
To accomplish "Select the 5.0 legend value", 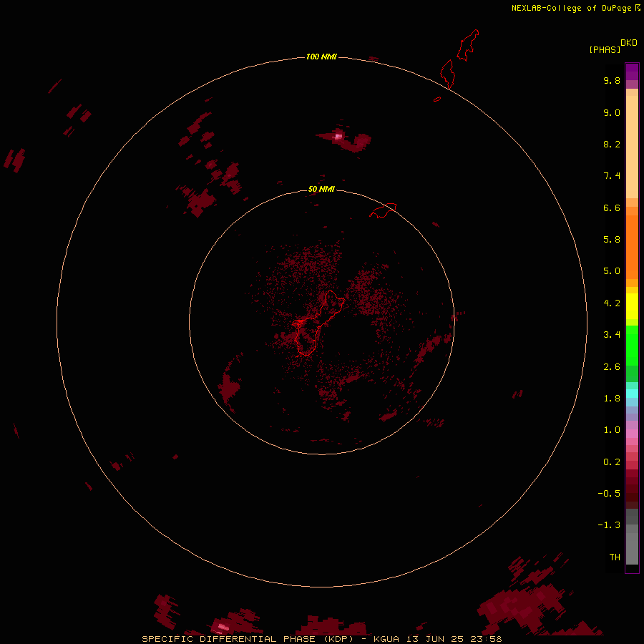I will pos(612,271).
